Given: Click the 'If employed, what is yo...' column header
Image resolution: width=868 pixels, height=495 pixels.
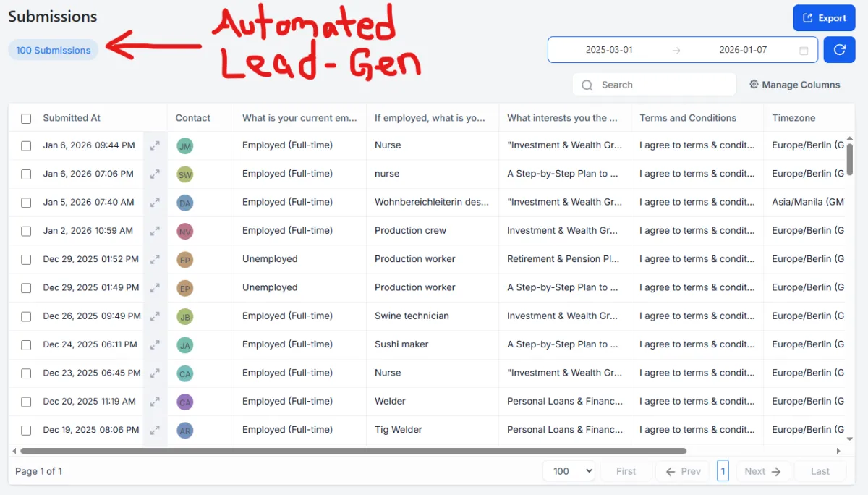Looking at the screenshot, I should tap(430, 118).
